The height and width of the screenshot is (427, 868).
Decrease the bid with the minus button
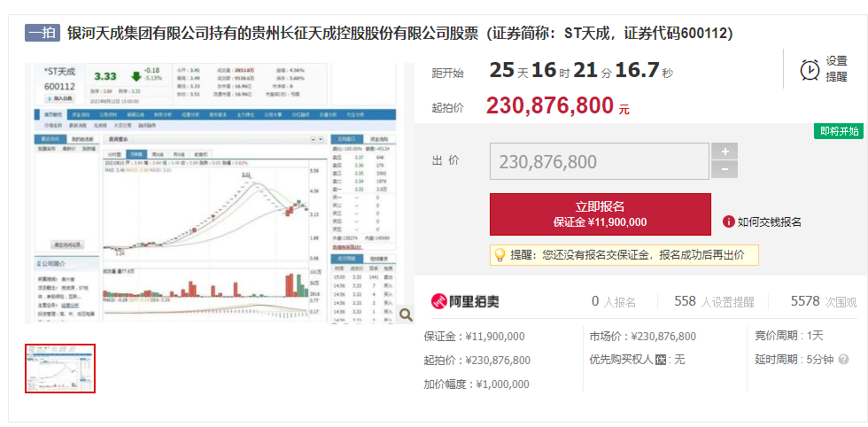(725, 169)
